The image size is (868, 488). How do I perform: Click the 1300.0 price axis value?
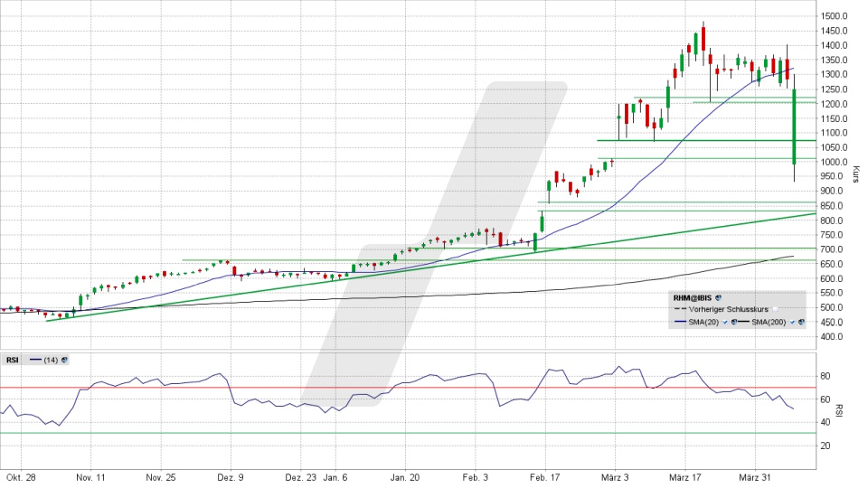click(x=835, y=74)
